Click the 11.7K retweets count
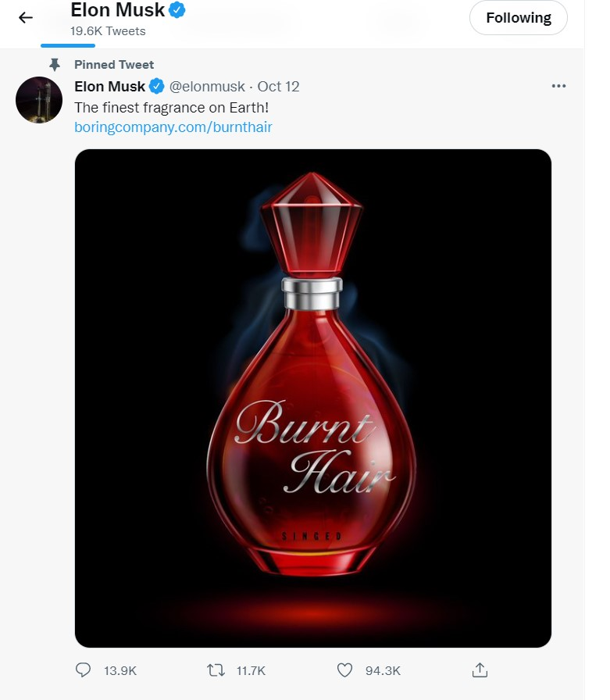This screenshot has width=610, height=700. [251, 670]
